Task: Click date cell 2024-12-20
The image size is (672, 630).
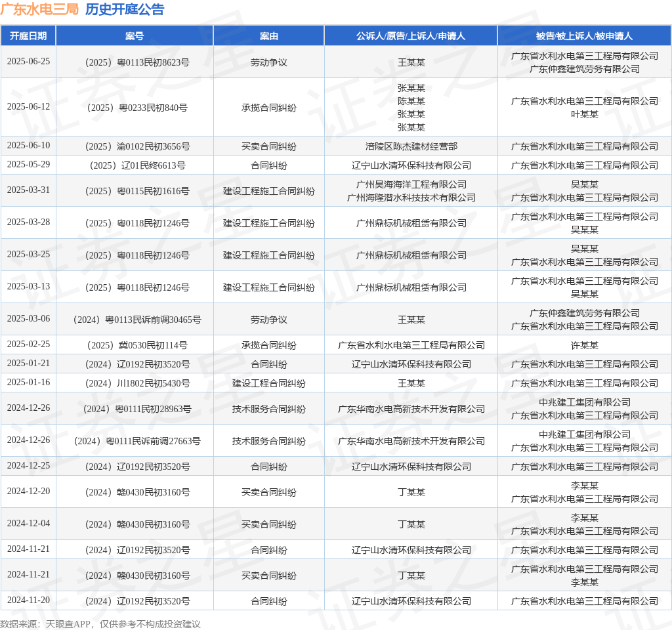Action: [x=28, y=492]
